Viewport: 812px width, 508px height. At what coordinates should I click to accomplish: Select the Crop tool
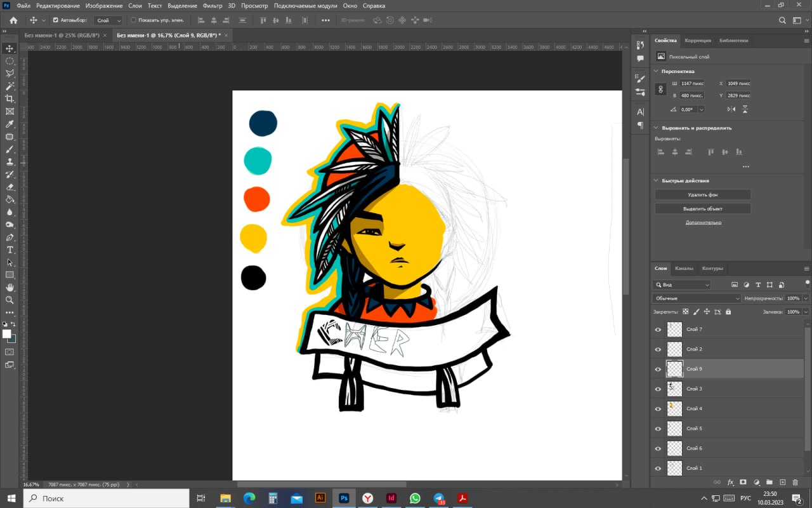[x=10, y=98]
